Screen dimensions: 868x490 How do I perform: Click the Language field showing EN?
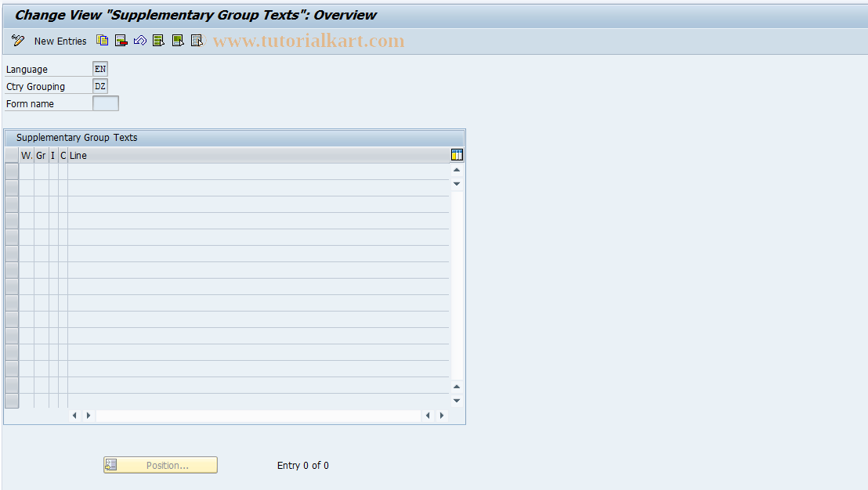(x=100, y=69)
